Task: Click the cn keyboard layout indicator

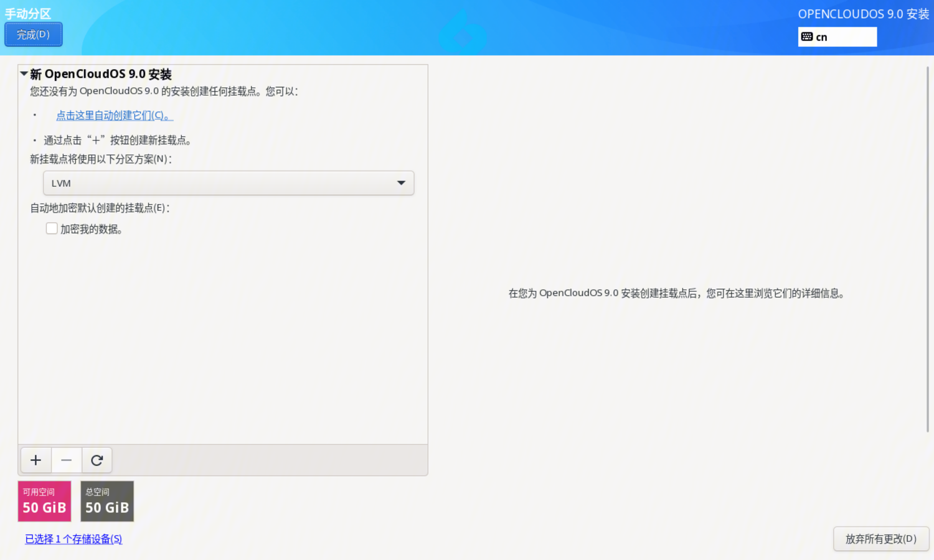Action: pyautogui.click(x=837, y=37)
